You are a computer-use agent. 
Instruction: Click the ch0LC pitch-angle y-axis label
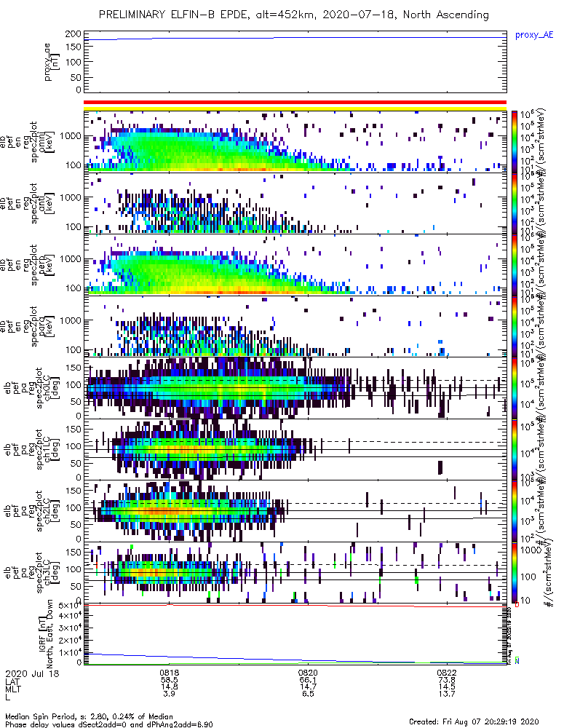[x=33, y=388]
